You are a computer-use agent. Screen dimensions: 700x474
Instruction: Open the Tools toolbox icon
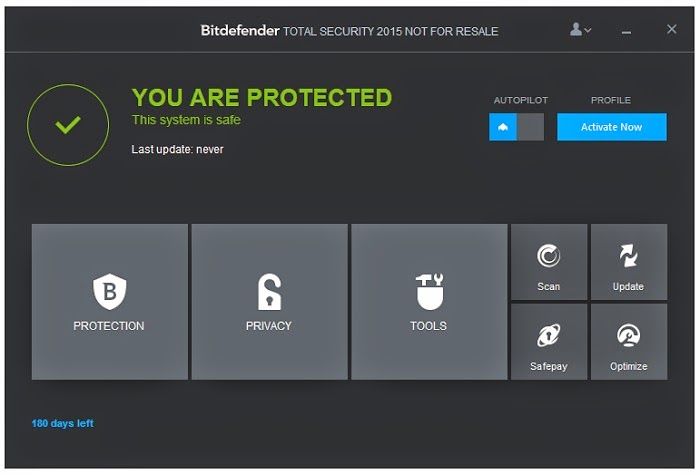tap(429, 292)
